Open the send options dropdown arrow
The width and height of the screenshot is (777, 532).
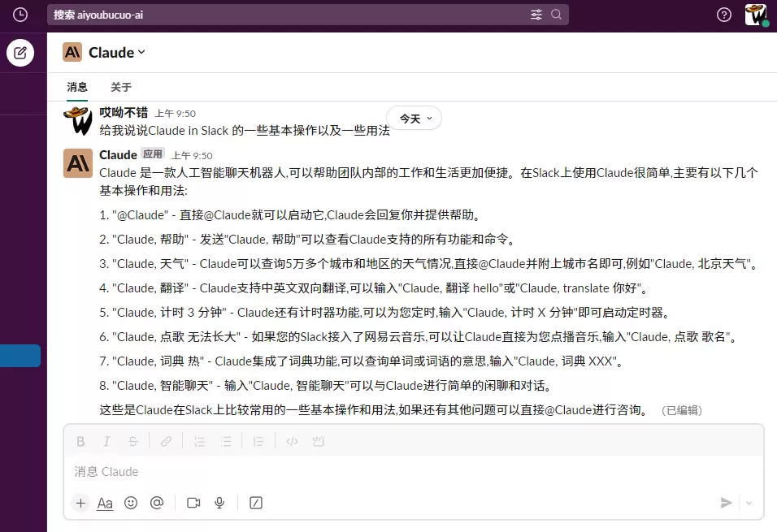[749, 504]
